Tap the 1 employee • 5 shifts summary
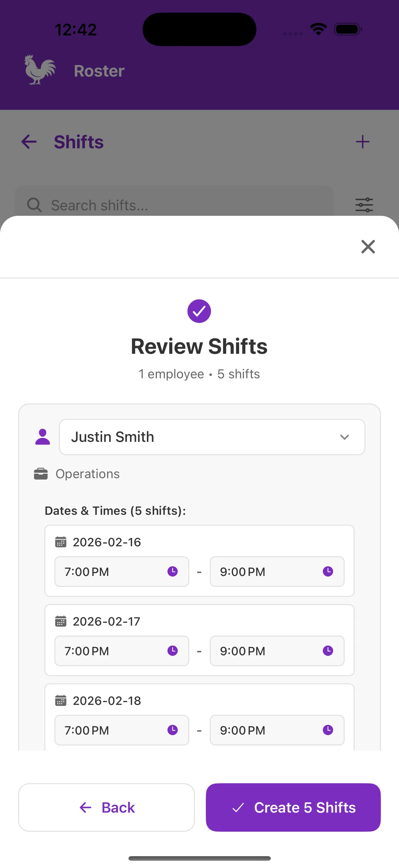Screen dimensions: 399x868 click(x=199, y=374)
